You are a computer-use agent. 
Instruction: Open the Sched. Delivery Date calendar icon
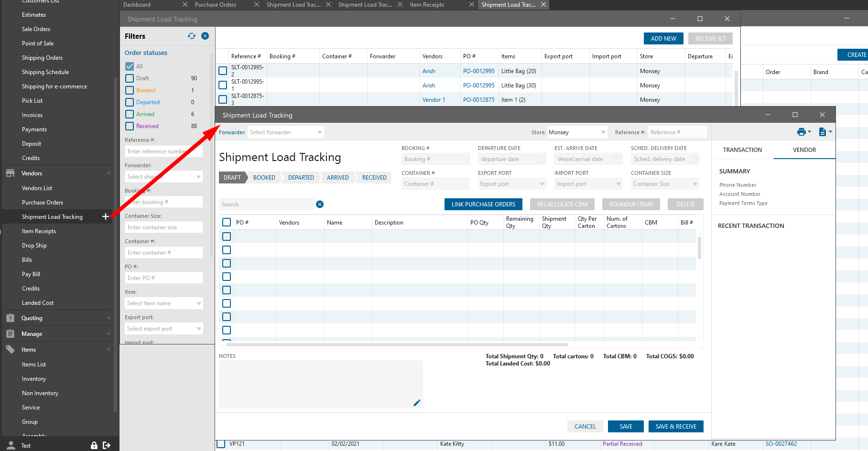[694, 159]
